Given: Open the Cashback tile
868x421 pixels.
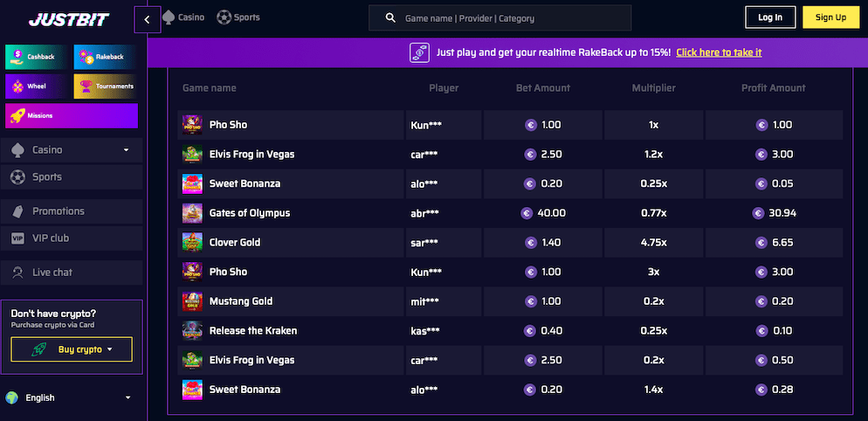Looking at the screenshot, I should pos(38,57).
